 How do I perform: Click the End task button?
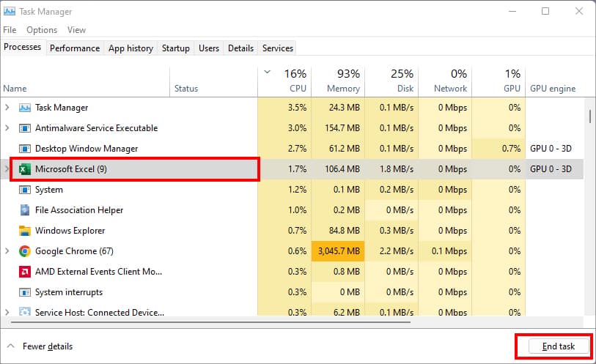559,346
